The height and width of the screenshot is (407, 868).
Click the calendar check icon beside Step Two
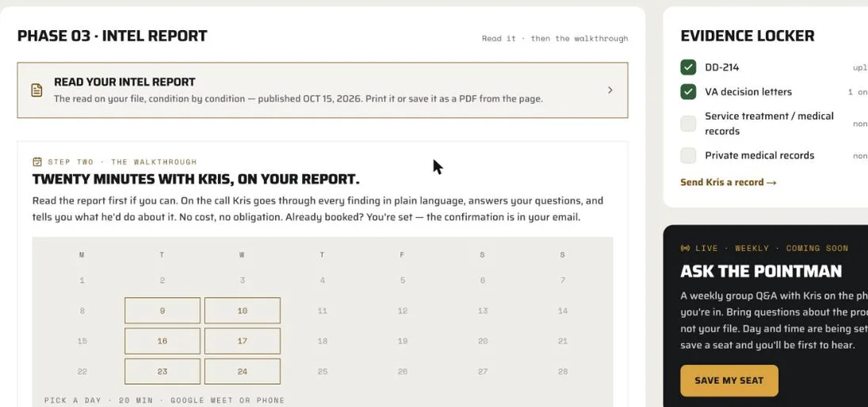pos(37,162)
